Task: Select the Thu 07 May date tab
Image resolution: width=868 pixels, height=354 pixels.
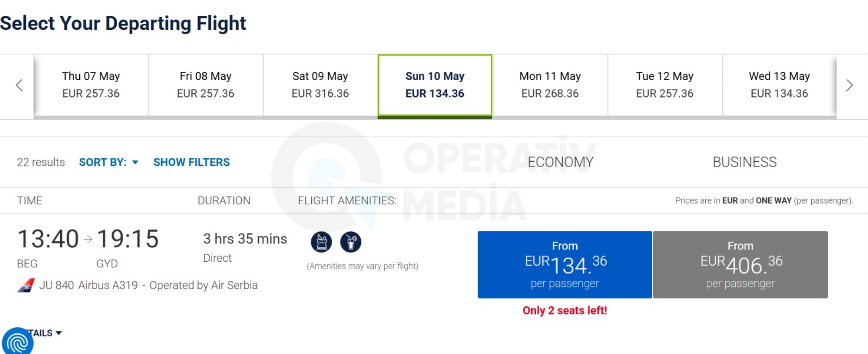Action: click(91, 85)
